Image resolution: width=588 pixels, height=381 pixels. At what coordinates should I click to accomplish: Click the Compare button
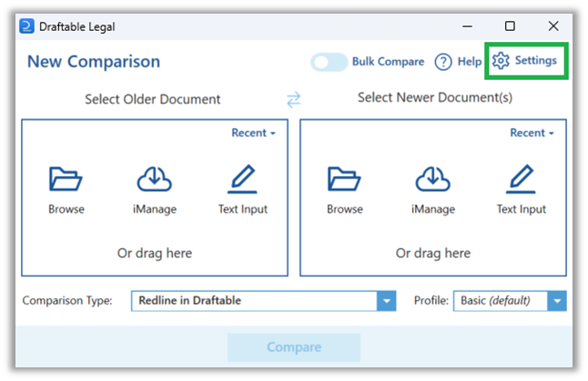[294, 347]
